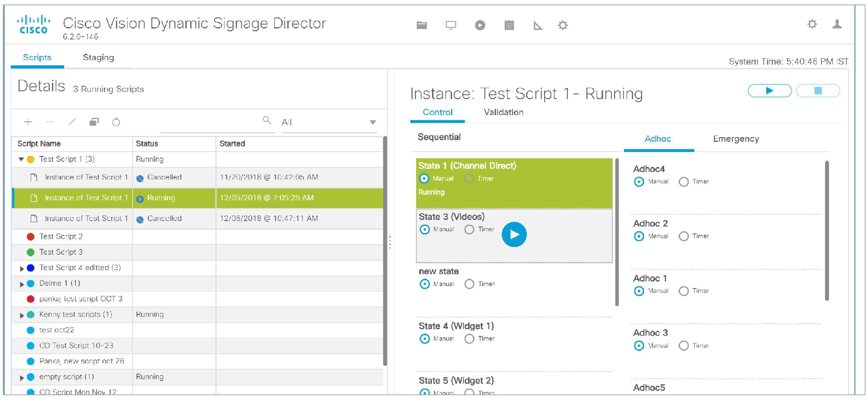Click the cancelled status icon for 12/06/2018 instance
Image resolution: width=868 pixels, height=403 pixels.
coord(140,219)
